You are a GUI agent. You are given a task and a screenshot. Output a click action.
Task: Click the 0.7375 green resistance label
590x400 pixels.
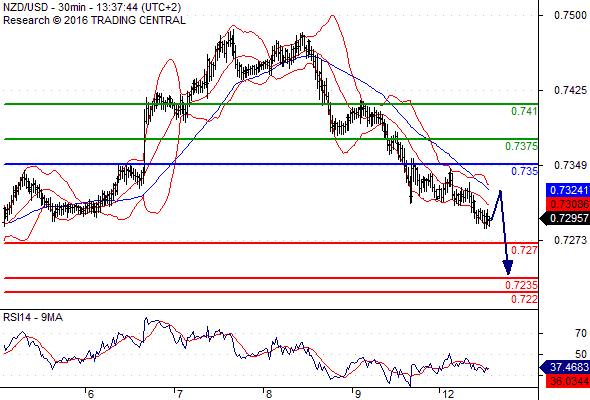[521, 146]
